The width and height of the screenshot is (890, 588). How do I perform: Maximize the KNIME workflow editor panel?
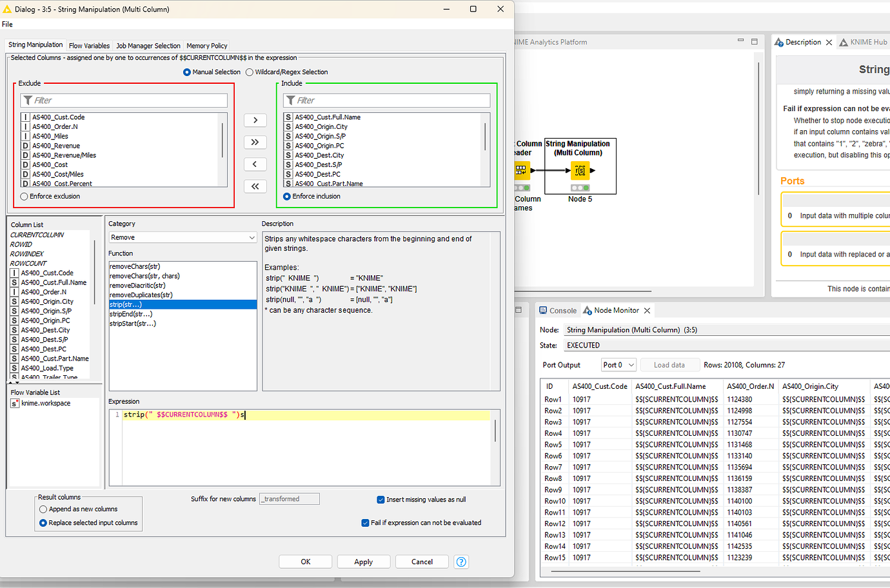(x=754, y=41)
